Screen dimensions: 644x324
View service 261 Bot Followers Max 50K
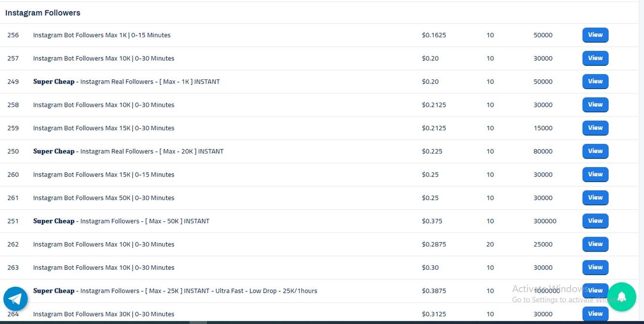pyautogui.click(x=595, y=198)
